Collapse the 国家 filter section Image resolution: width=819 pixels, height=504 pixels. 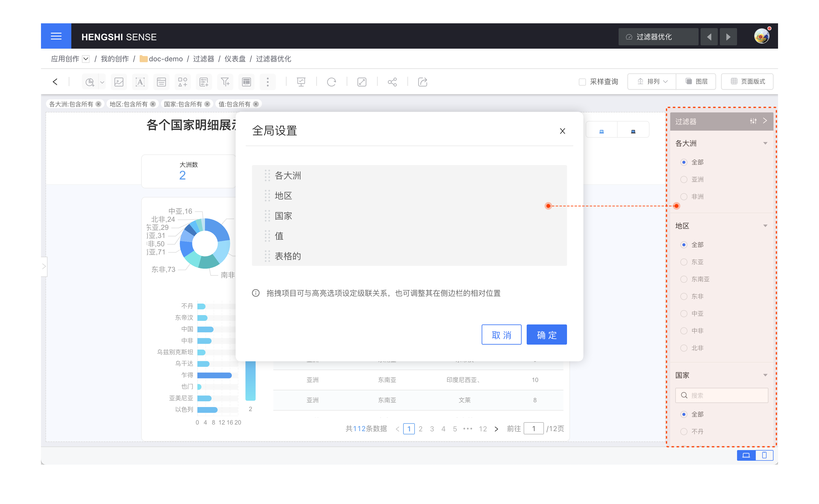coord(765,375)
